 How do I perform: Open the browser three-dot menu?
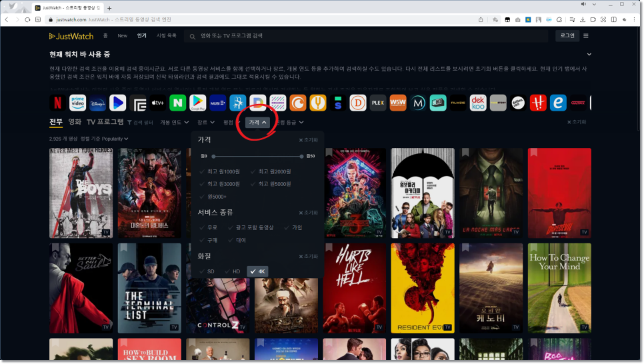point(635,19)
